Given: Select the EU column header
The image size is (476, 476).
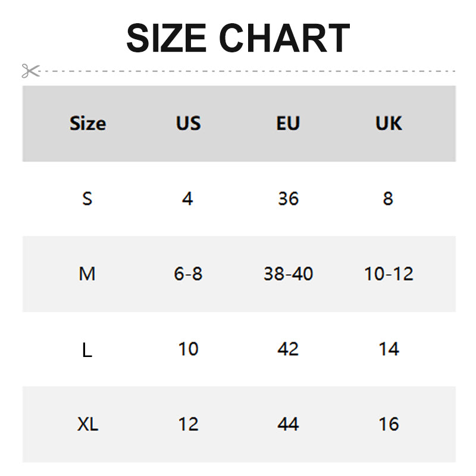Looking at the screenshot, I should pyautogui.click(x=288, y=124).
